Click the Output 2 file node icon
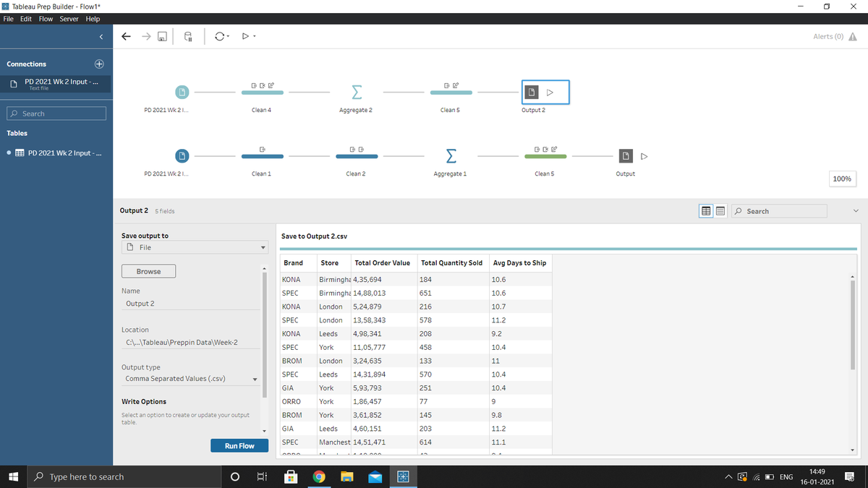Screen dimensions: 868x488 point(532,93)
